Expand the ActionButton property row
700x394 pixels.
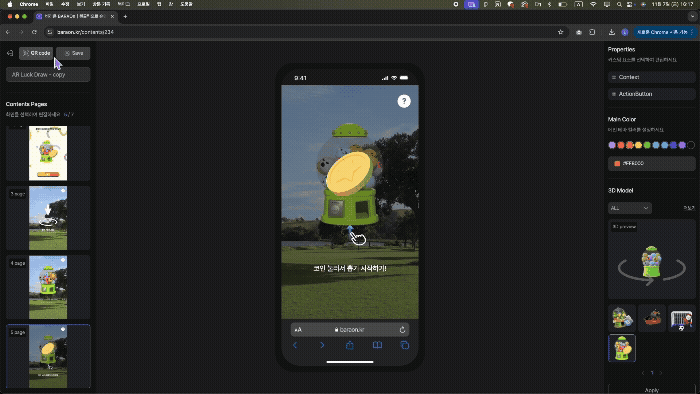[x=652, y=94]
